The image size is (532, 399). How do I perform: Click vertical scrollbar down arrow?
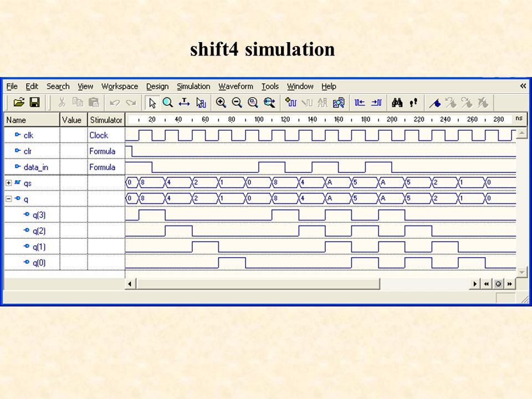[x=521, y=272]
